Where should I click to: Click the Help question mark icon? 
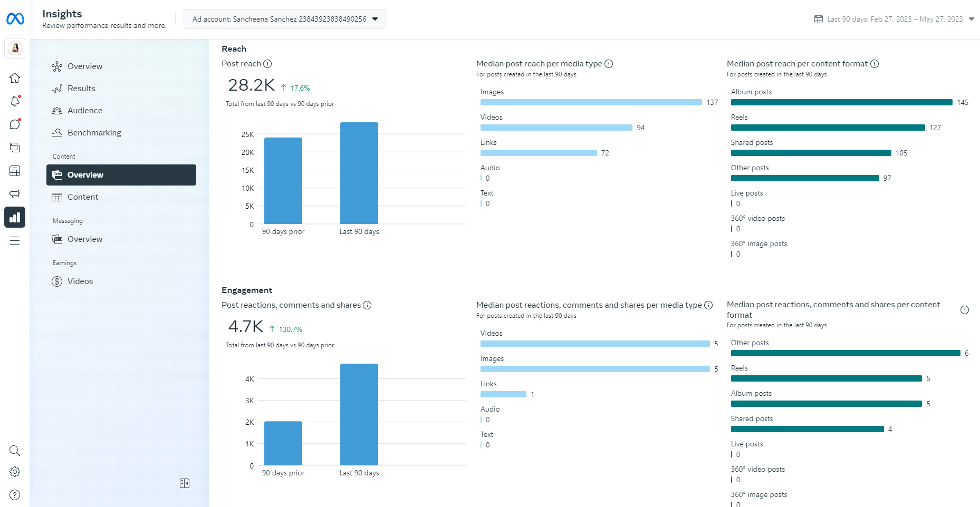pyautogui.click(x=15, y=495)
